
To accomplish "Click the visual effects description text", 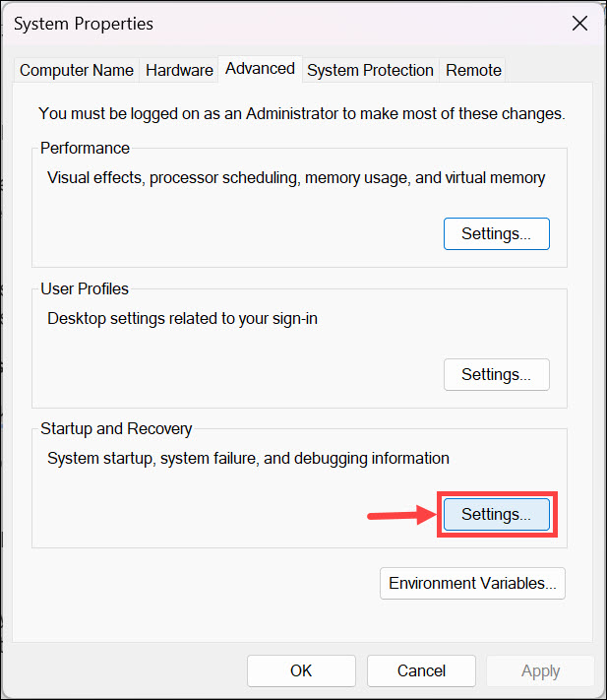I will click(x=296, y=178).
